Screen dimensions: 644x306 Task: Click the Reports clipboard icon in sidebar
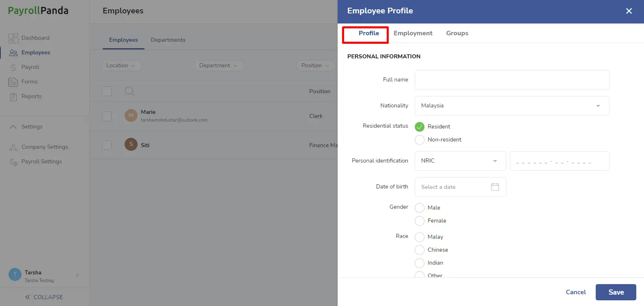(13, 96)
